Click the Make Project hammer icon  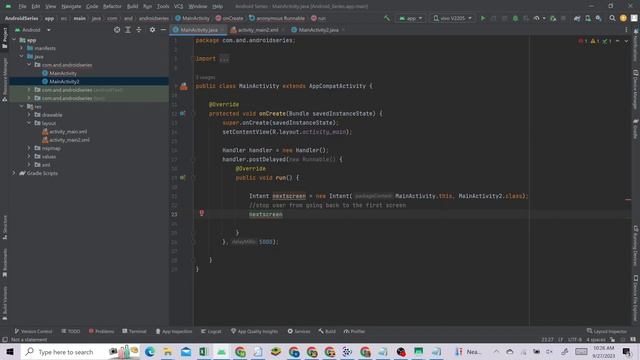387,18
